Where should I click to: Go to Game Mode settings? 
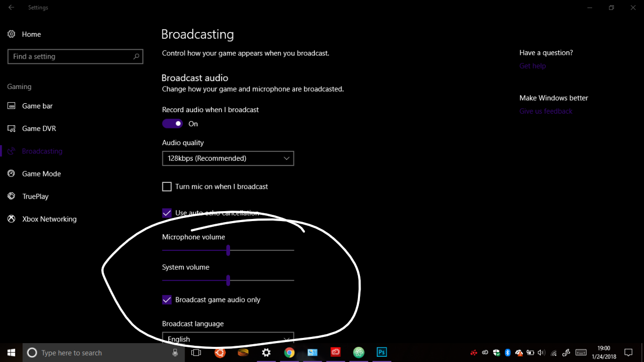click(x=41, y=174)
